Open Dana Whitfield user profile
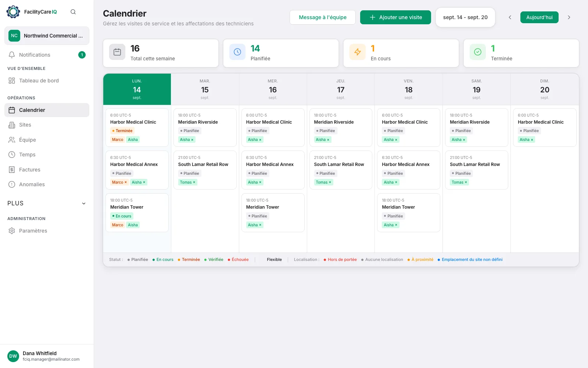The image size is (588, 368). (47, 356)
